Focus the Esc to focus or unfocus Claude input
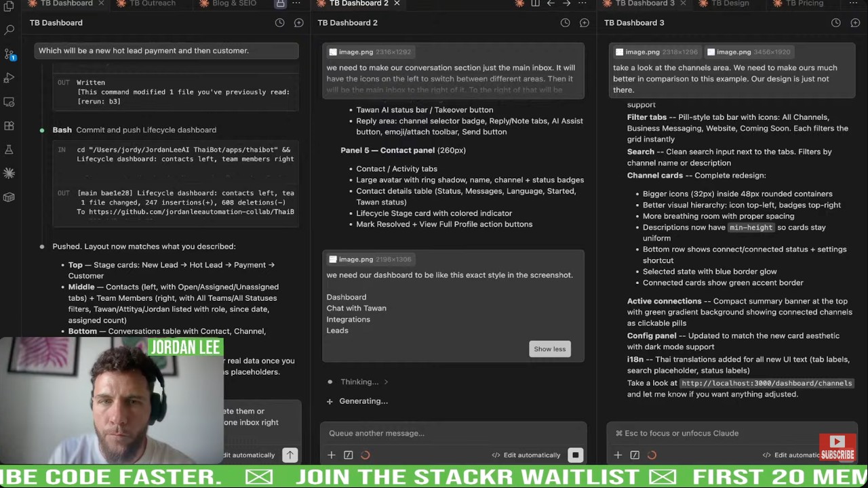 point(732,433)
